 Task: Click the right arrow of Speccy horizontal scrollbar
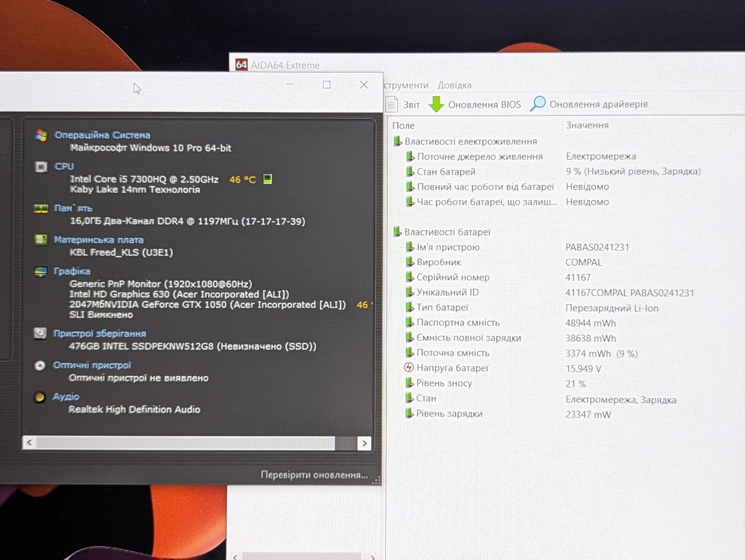[x=364, y=443]
